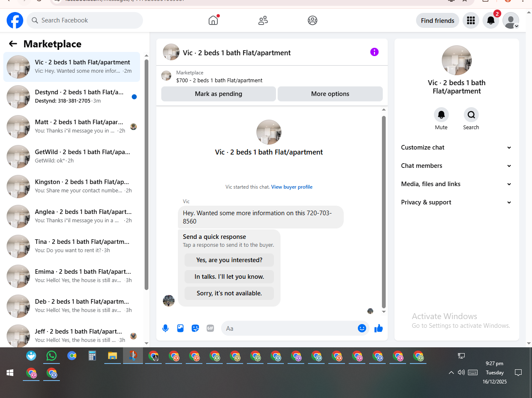The height and width of the screenshot is (398, 532).
Task: Click Vic's message containing 720-703-8560
Action: click(x=261, y=217)
